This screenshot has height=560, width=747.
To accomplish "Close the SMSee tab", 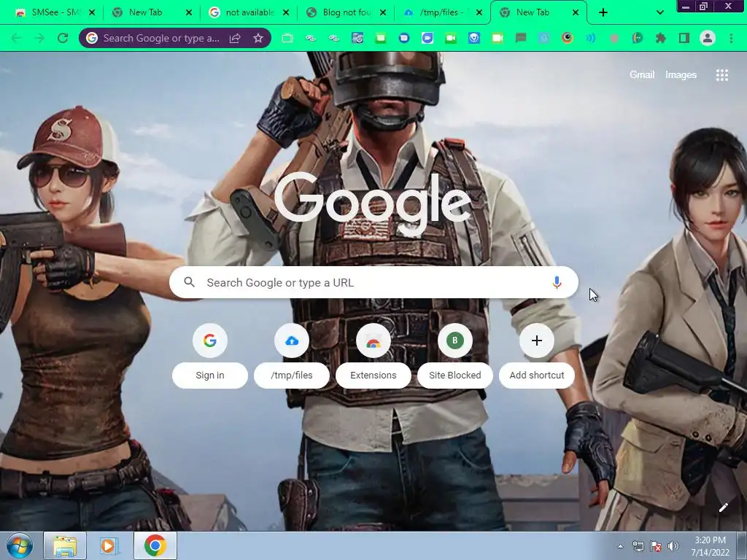I will 92,13.
